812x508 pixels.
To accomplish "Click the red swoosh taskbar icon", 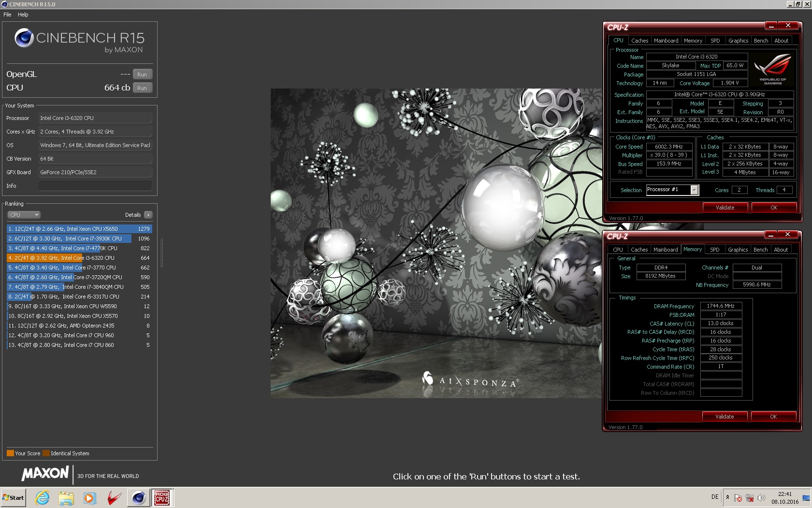I will pyautogui.click(x=114, y=498).
